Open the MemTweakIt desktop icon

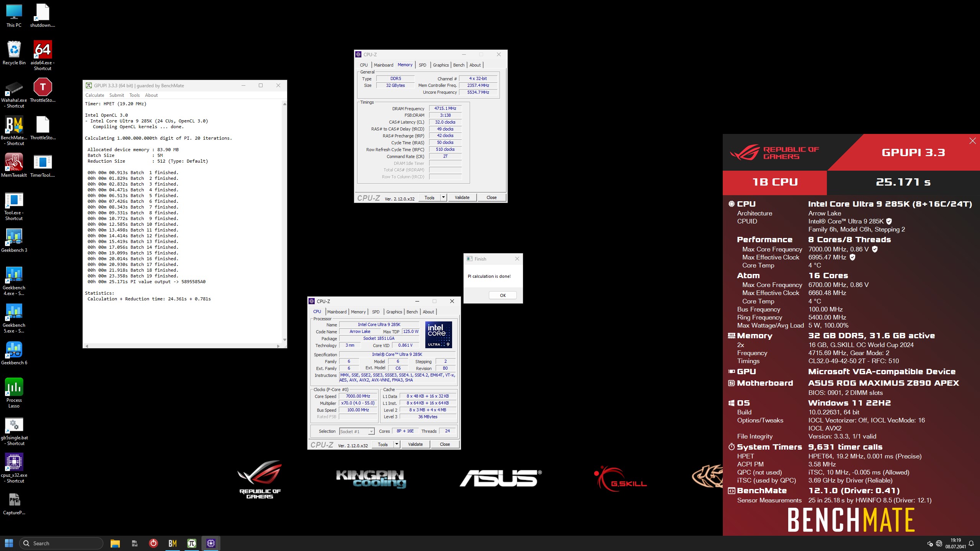(x=14, y=166)
